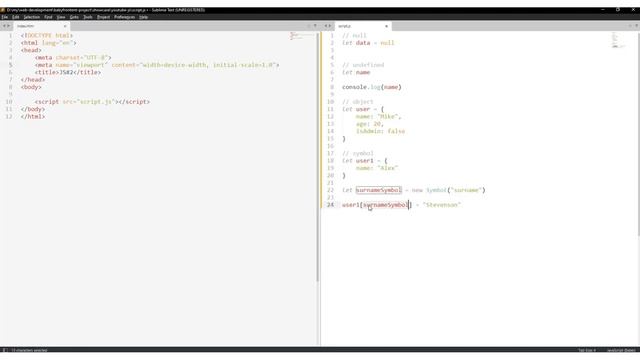Click the index.html minimap
640x360 pixels.
click(x=301, y=36)
